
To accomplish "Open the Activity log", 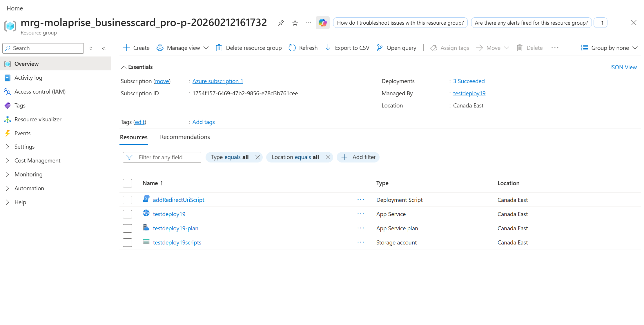I will [28, 78].
